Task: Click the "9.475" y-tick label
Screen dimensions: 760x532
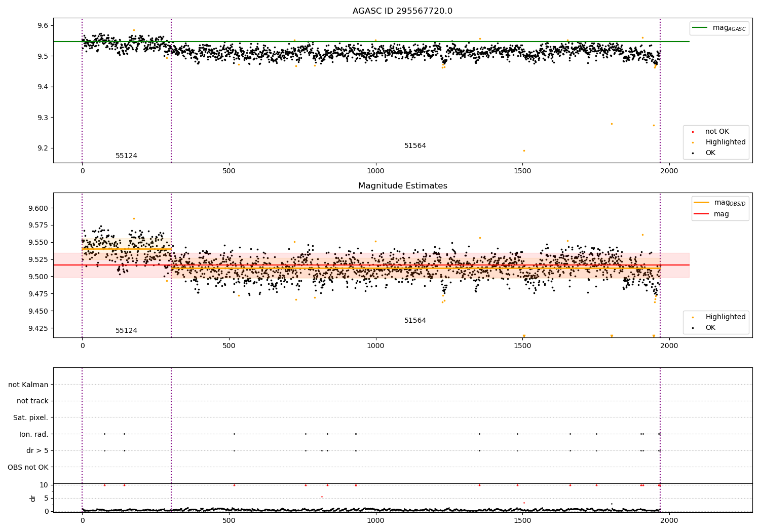Action: (x=39, y=294)
